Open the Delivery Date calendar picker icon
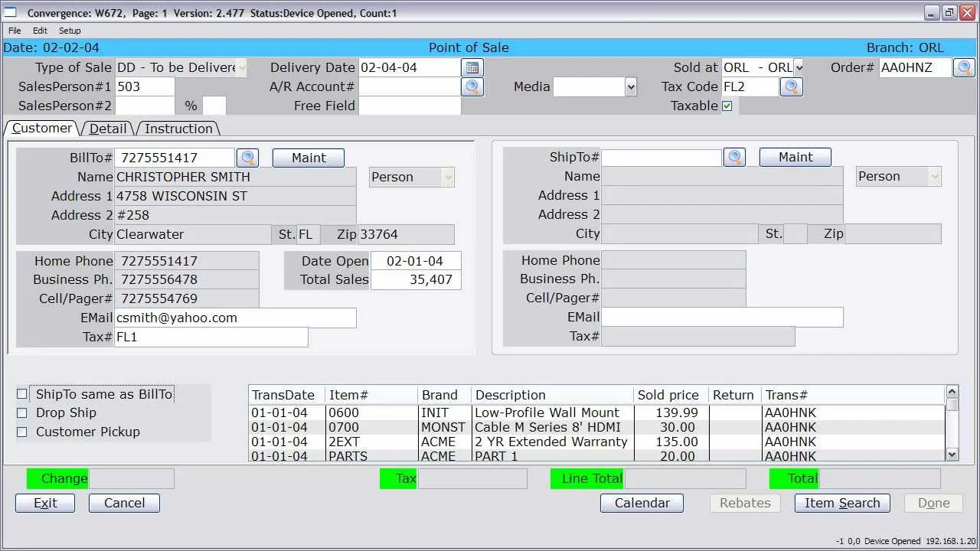The height and width of the screenshot is (551, 980). (472, 67)
